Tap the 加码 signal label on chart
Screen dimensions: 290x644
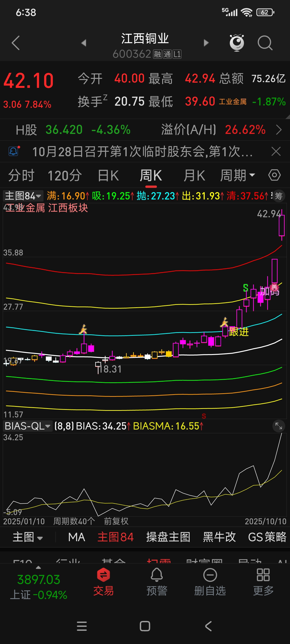(x=270, y=292)
